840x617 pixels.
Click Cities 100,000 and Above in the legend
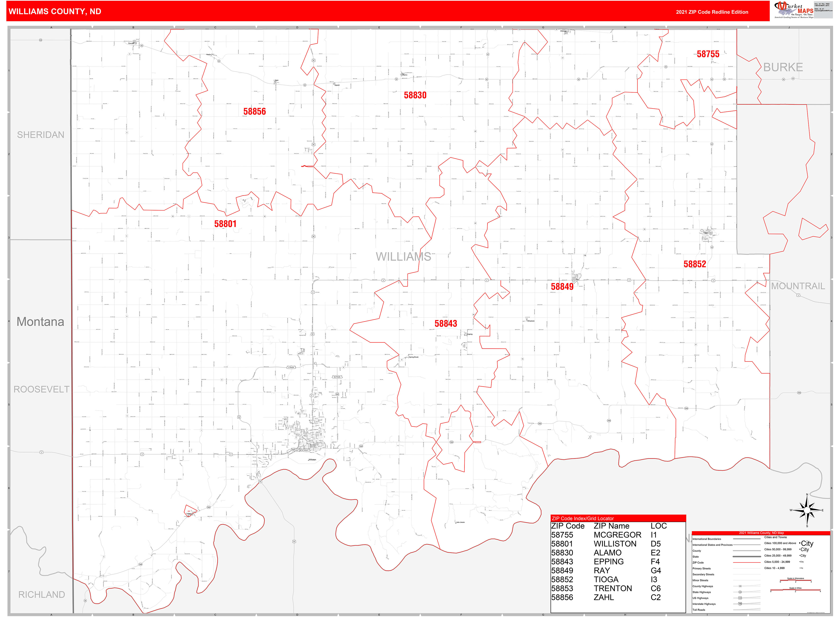coord(780,543)
